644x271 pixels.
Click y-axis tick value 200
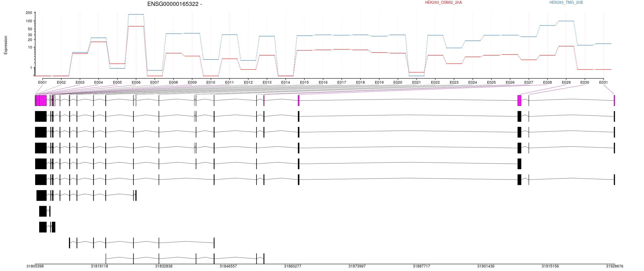pyautogui.click(x=29, y=13)
